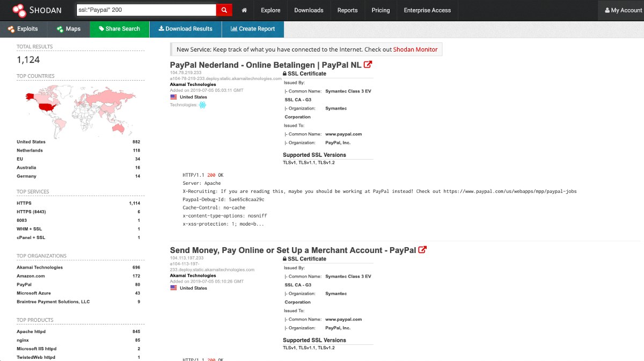Click the red search magnifier button
The width and height of the screenshot is (644, 361).
click(224, 10)
